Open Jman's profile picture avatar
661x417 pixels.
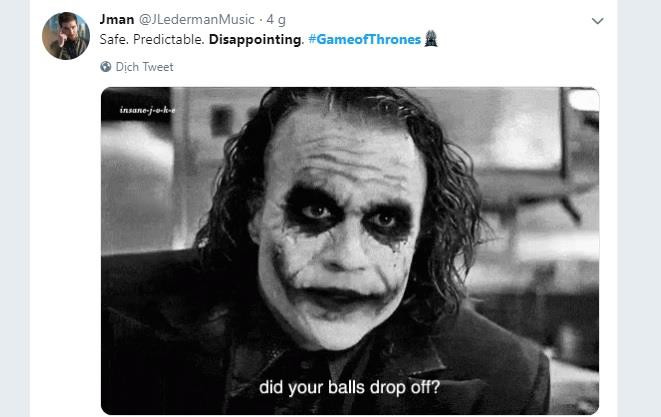[66, 36]
